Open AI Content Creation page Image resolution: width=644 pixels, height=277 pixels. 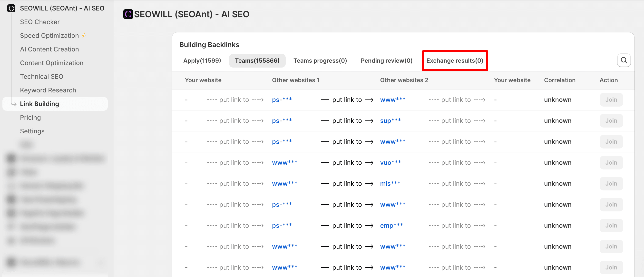click(49, 49)
